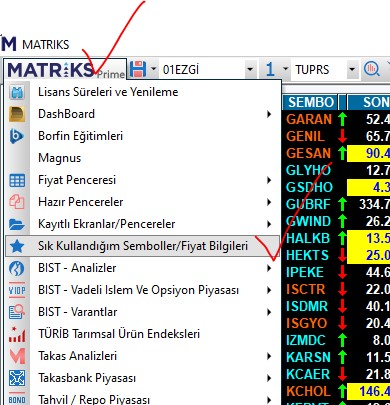Click the Takasbank Piyasası blue icon
The height and width of the screenshot is (405, 390).
click(x=17, y=378)
